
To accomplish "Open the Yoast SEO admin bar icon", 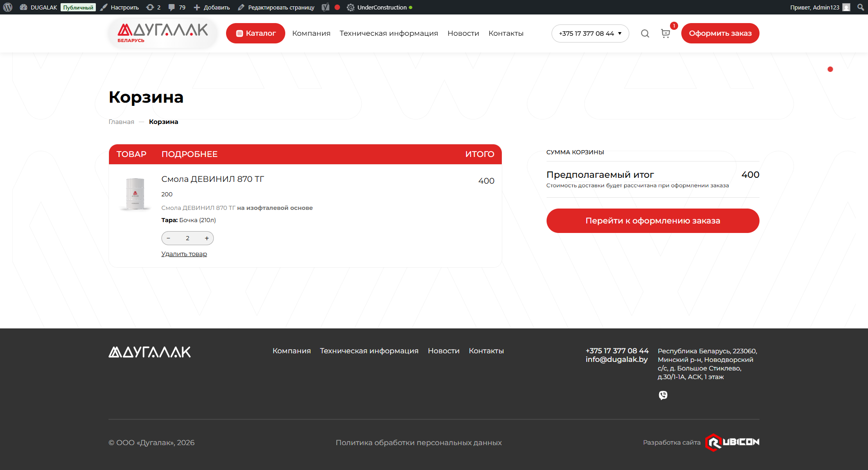I will pyautogui.click(x=325, y=7).
